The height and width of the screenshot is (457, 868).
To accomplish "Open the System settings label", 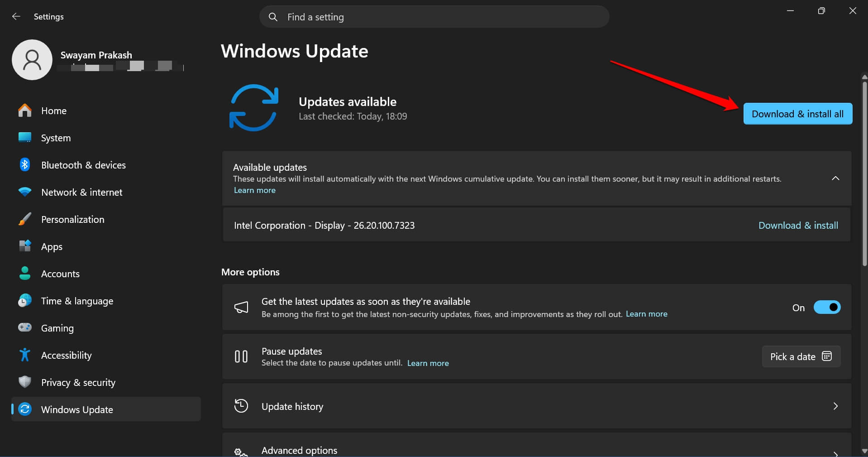I will pos(56,138).
